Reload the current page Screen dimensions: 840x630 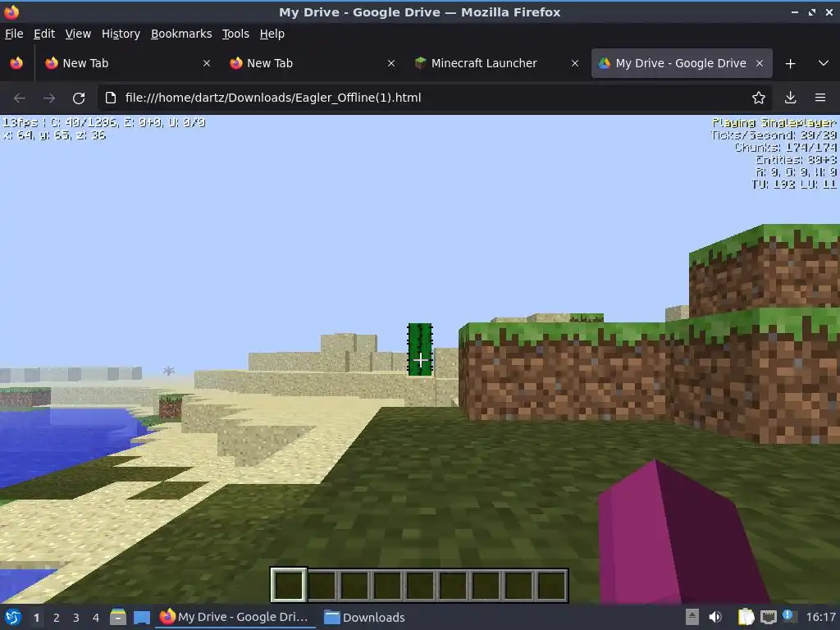pos(79,98)
